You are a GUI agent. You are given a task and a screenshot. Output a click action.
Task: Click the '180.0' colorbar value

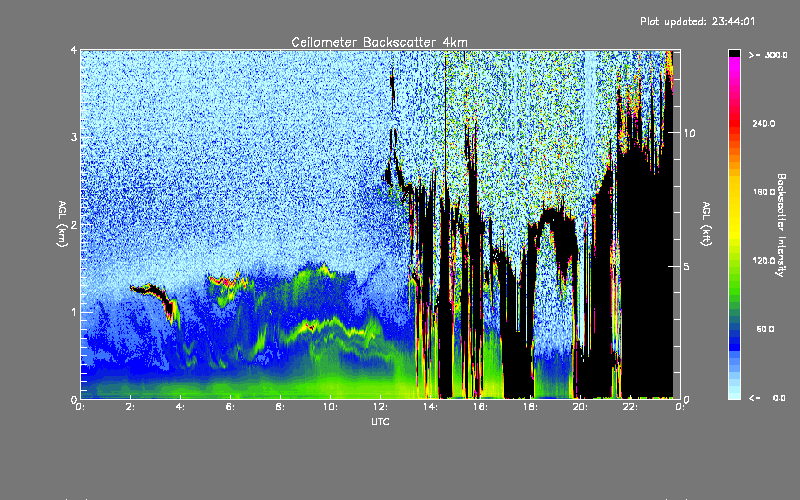click(x=764, y=192)
